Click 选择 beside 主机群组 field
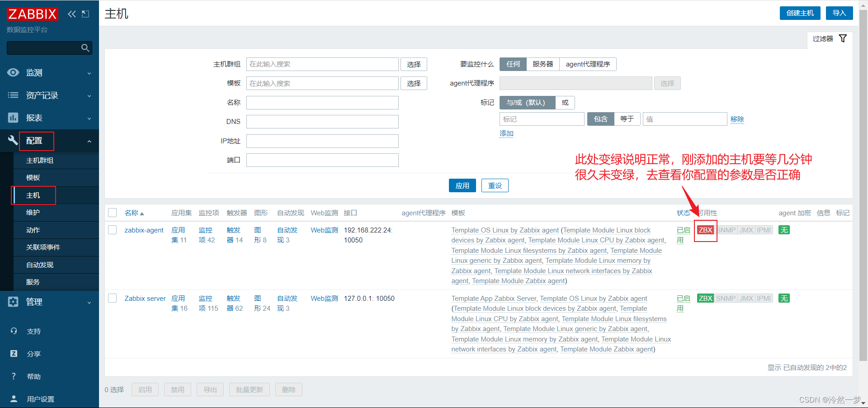 [x=414, y=64]
